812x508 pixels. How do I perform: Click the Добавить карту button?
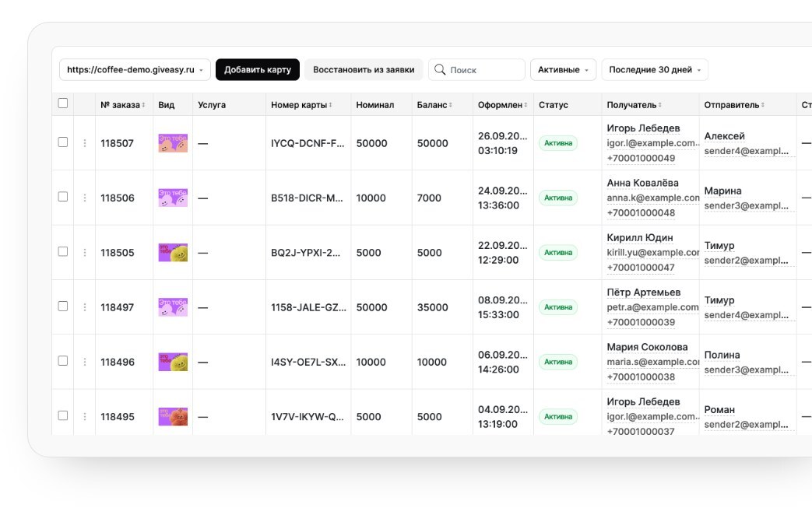pos(258,70)
